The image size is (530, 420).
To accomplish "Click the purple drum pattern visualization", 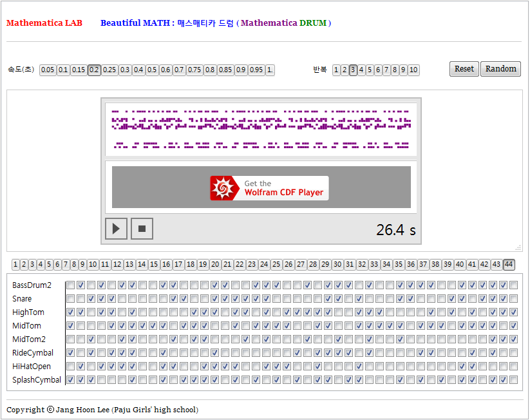I will [261, 129].
